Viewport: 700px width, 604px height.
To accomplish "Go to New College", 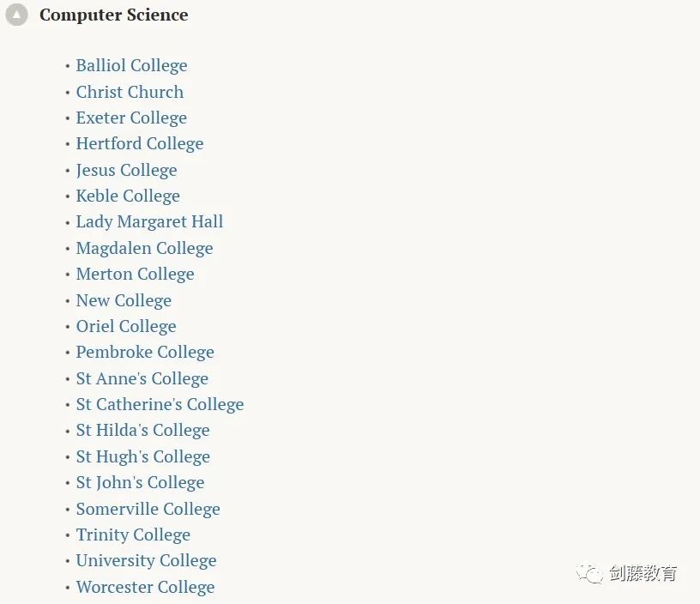I will coord(124,300).
